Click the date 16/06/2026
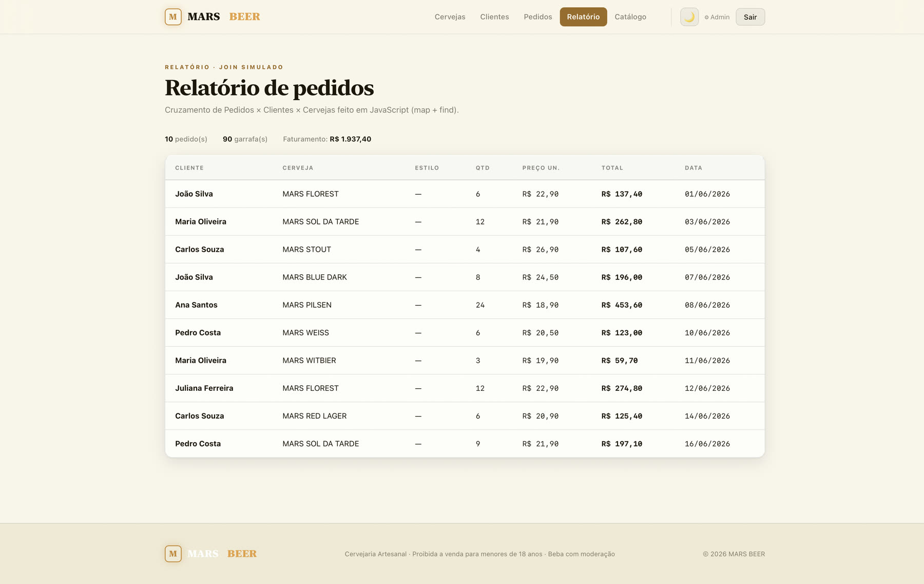The image size is (924, 584). pyautogui.click(x=707, y=444)
